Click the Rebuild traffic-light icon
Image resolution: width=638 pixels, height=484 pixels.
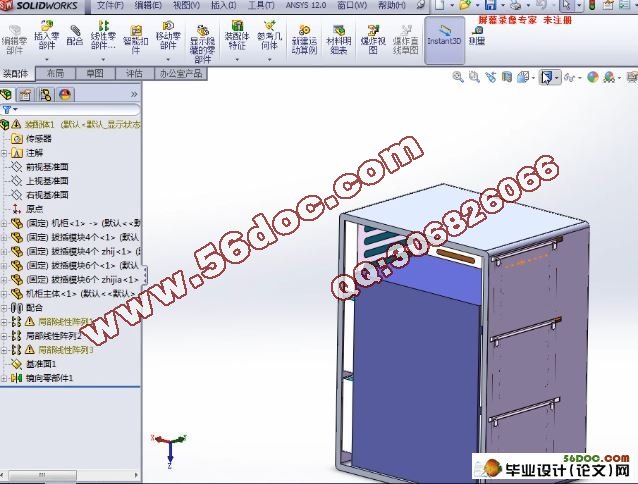(x=592, y=5)
